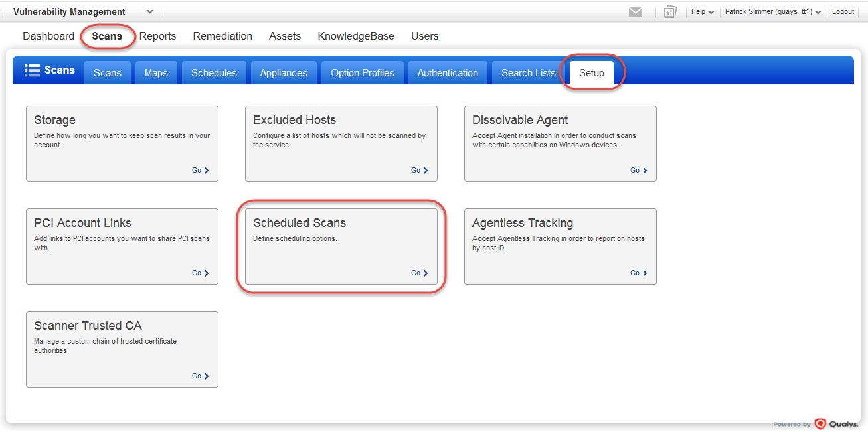868x432 pixels.
Task: Open PCI Account Links settings via Go
Action: [199, 273]
